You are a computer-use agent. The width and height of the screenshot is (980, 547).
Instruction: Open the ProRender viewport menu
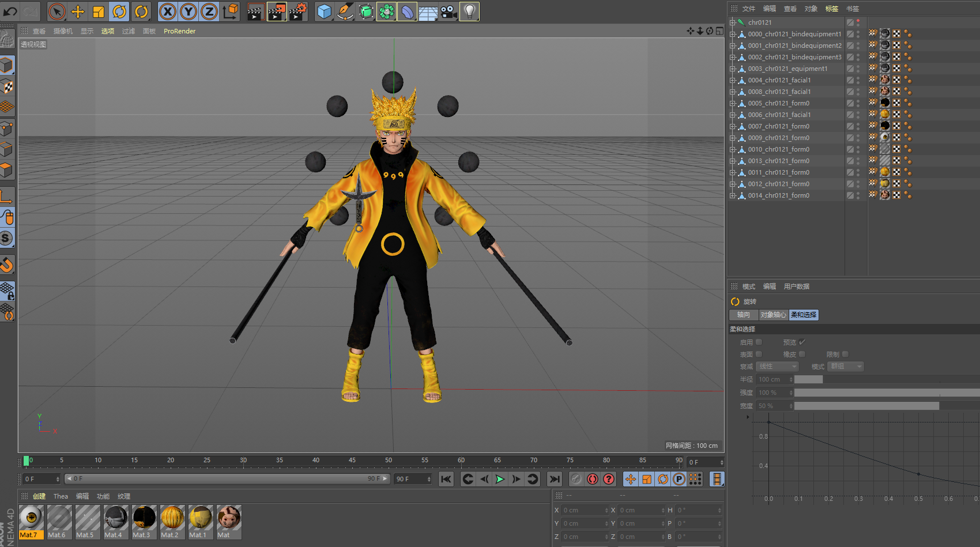179,31
